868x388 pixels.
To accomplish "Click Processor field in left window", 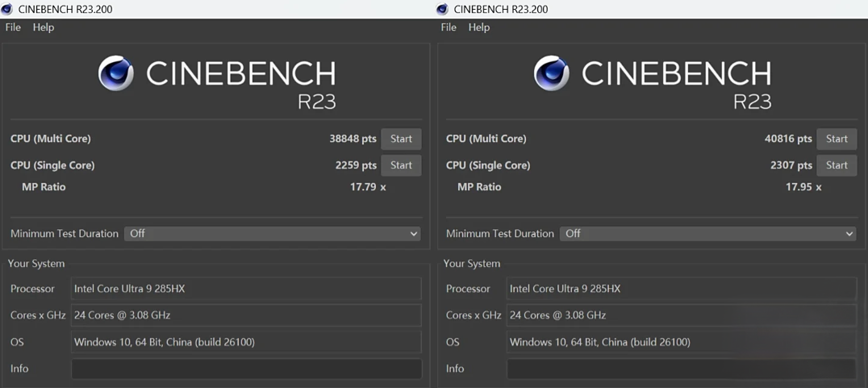I will tap(246, 289).
